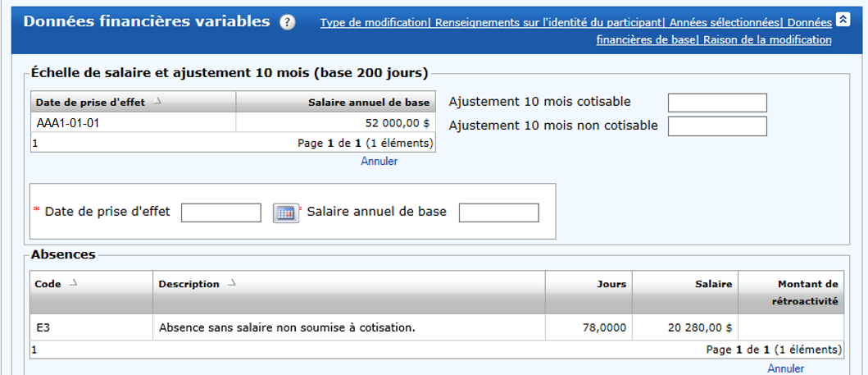Click Annuler under the Absences table
868x375 pixels.
(x=785, y=368)
